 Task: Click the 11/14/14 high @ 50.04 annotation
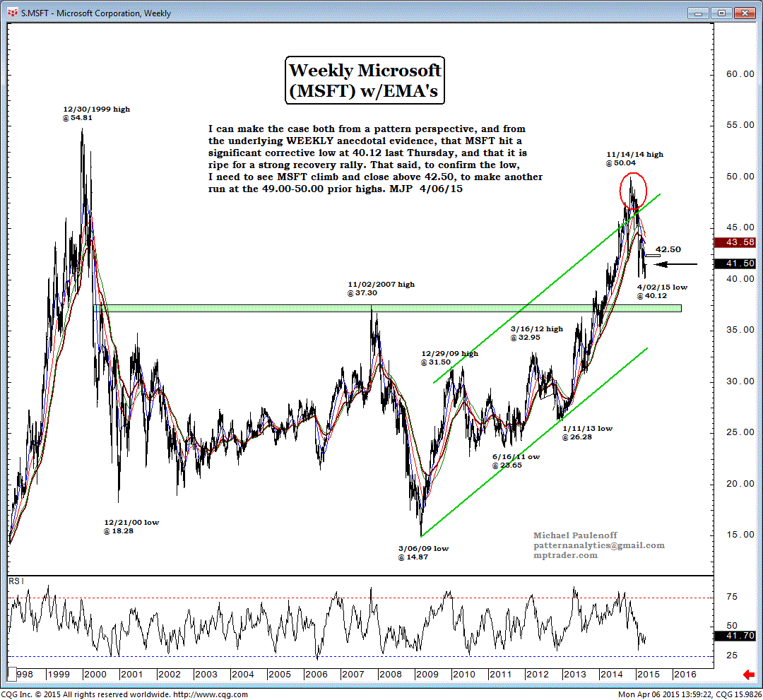(x=634, y=159)
